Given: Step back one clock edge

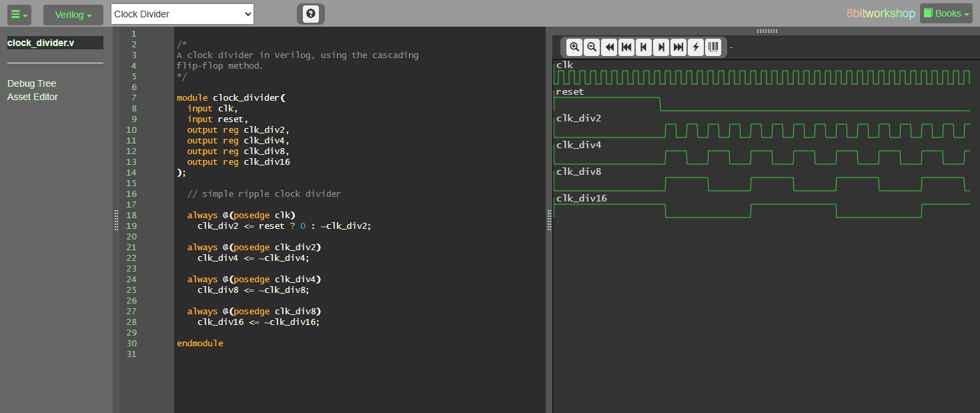Looking at the screenshot, I should click(644, 47).
